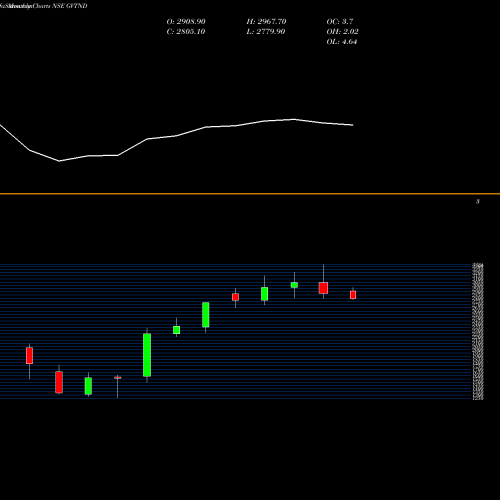
Task: Click the OH: 2.02 reading
Action: point(342,31)
